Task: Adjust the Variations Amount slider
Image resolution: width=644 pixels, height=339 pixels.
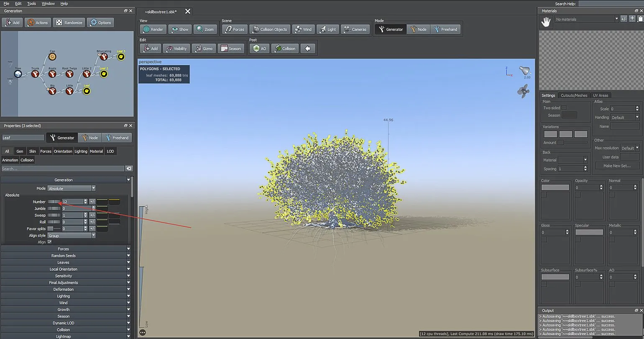Action: [x=561, y=143]
